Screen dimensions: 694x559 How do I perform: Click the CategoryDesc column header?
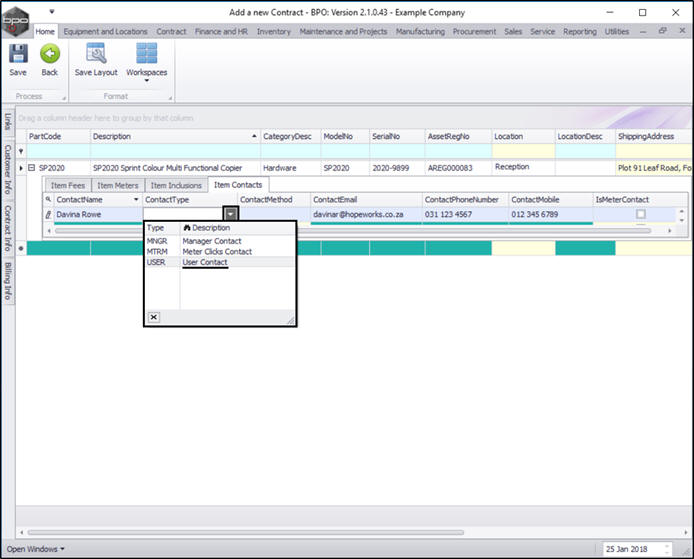pyautogui.click(x=291, y=136)
